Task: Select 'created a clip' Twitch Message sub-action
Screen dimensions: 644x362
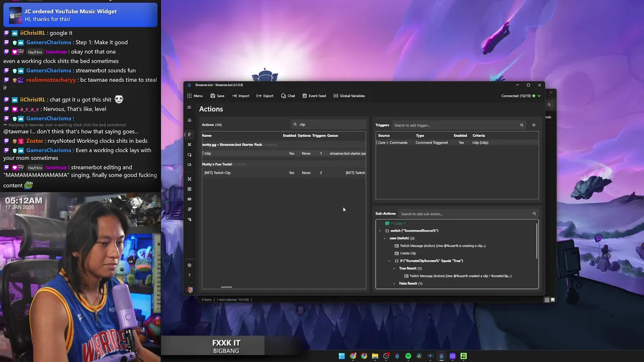Action: point(458,276)
